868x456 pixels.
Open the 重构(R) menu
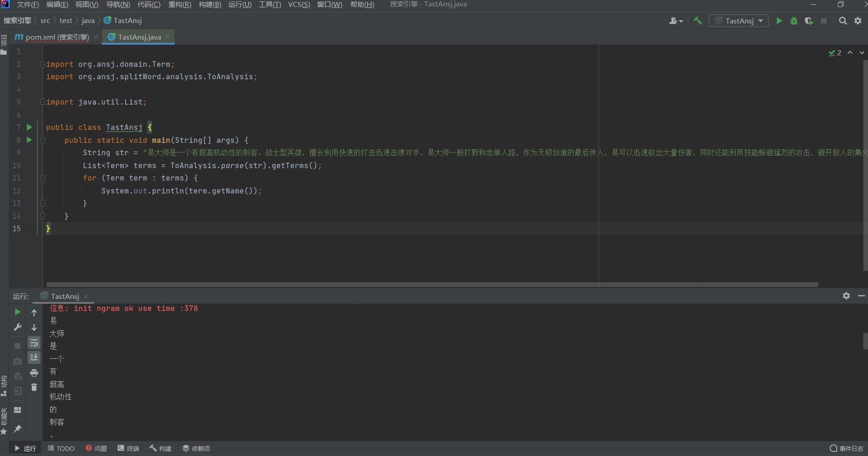point(180,5)
